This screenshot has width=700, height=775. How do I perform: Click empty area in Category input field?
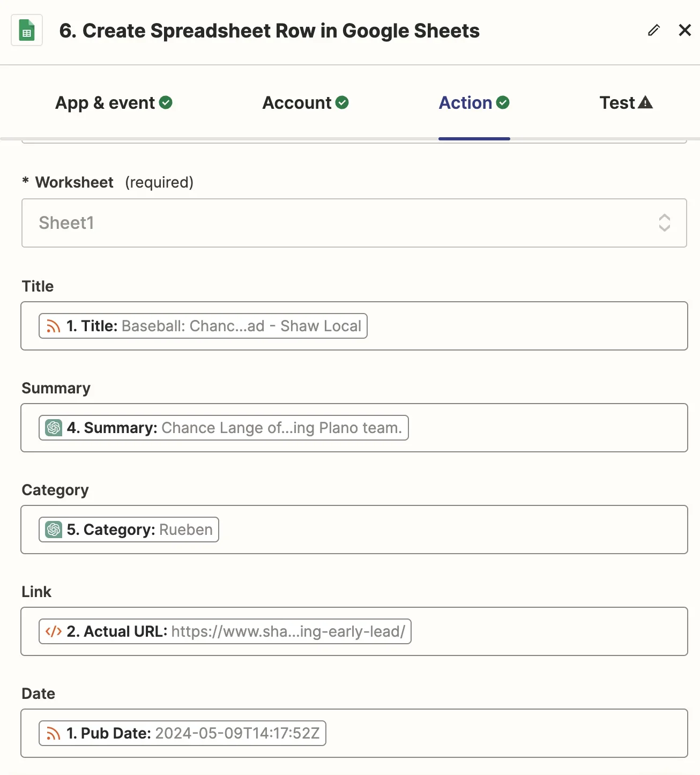450,530
